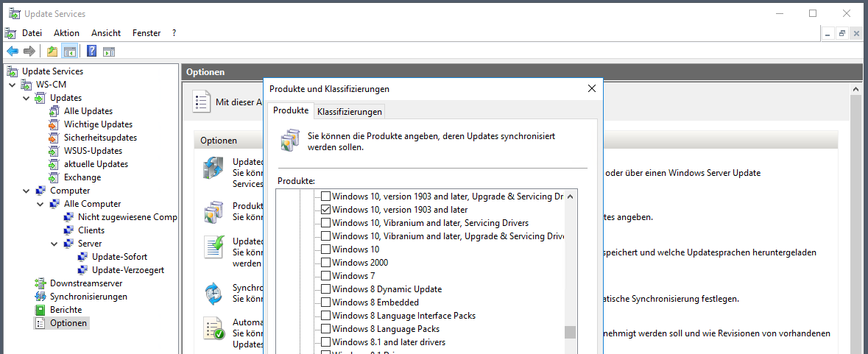
Task: Switch to the Klassifizierungen tab
Action: click(349, 112)
